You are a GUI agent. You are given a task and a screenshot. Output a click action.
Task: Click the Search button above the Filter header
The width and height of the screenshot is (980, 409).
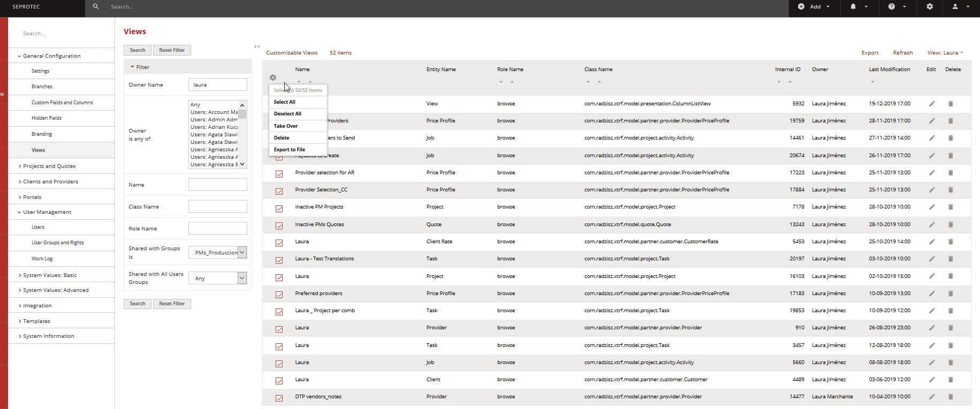138,50
